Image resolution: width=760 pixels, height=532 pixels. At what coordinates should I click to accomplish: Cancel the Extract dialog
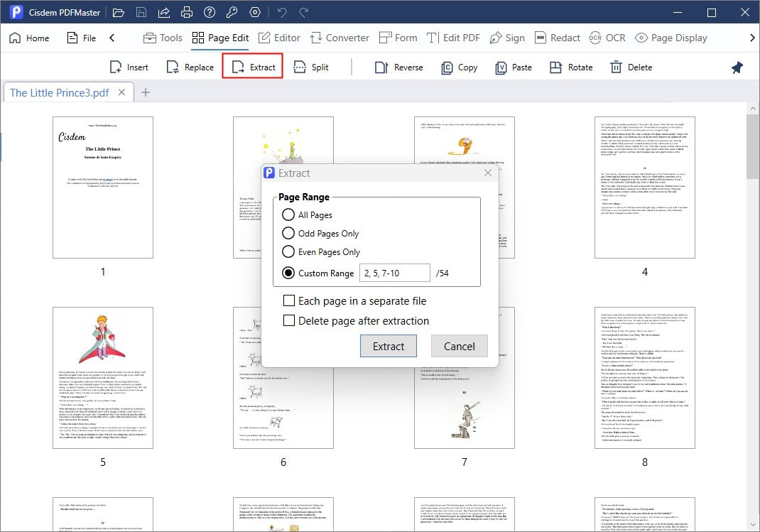pos(459,346)
